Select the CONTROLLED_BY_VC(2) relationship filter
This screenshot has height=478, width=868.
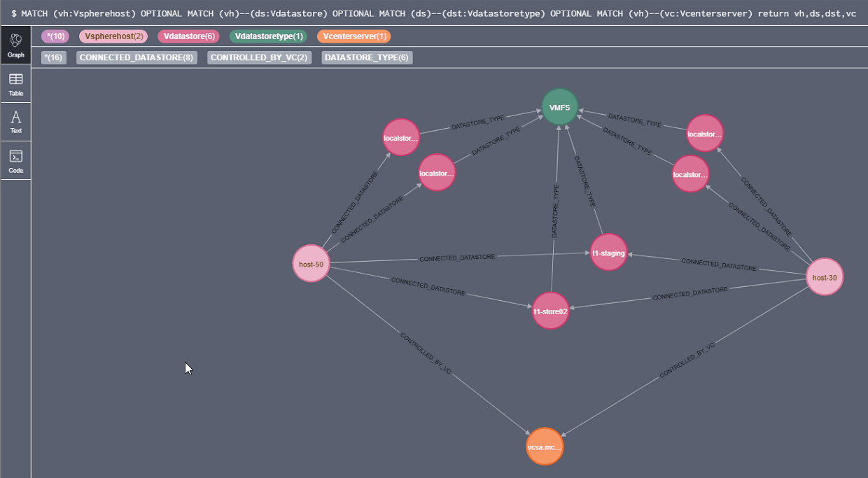(259, 57)
